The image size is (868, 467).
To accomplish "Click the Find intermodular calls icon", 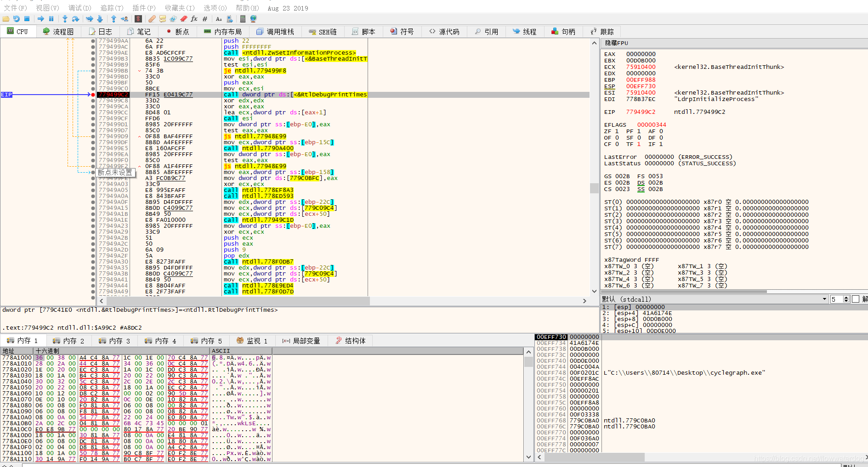I will point(229,19).
